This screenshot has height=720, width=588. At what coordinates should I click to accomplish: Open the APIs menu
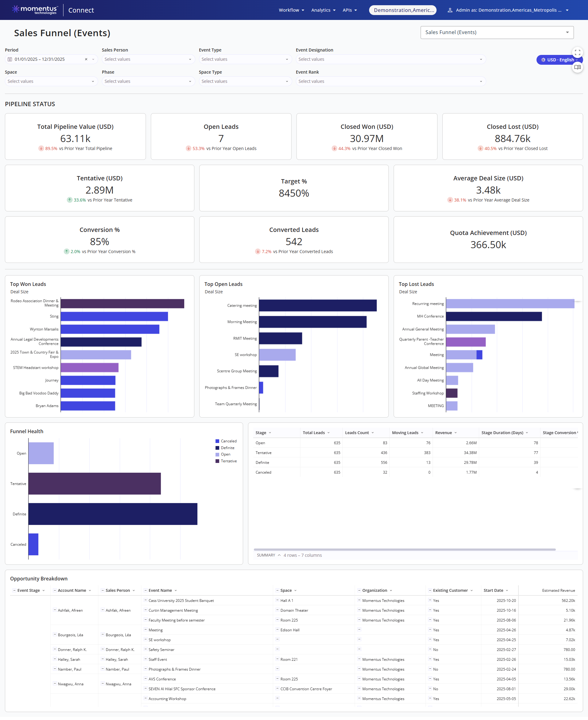349,10
